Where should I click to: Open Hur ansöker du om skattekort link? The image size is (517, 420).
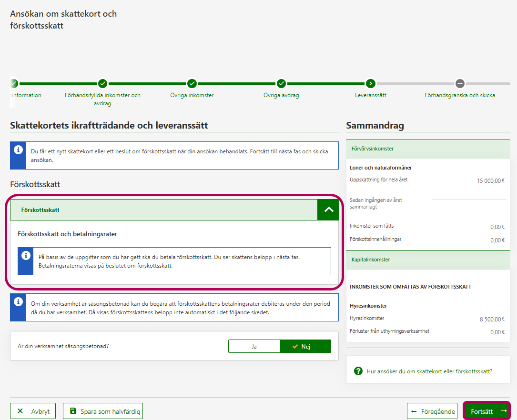[429, 371]
